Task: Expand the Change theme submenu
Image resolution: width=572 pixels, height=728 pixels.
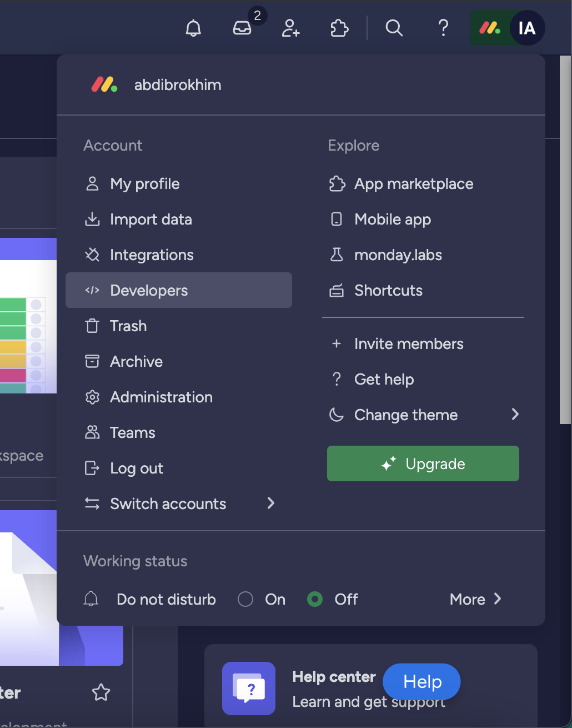Action: (423, 415)
